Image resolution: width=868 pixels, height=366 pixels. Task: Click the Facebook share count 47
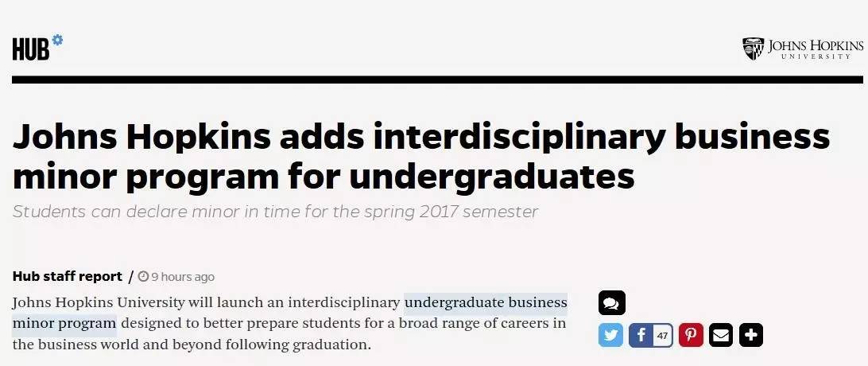[662, 335]
